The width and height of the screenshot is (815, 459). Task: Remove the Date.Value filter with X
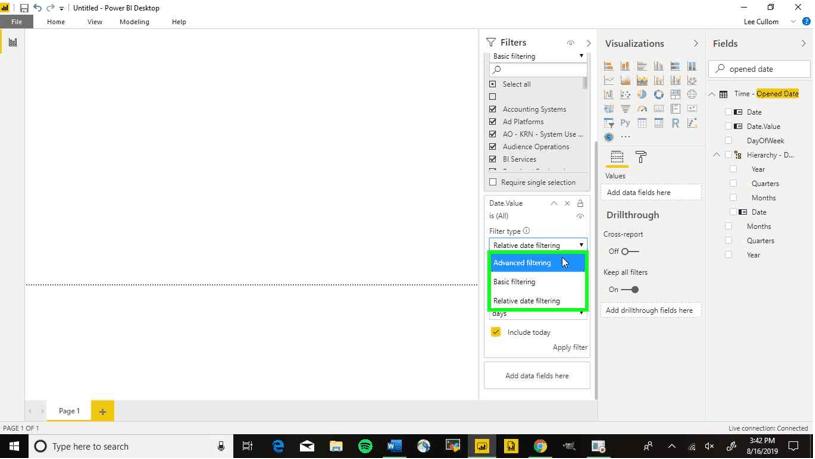[x=567, y=203]
